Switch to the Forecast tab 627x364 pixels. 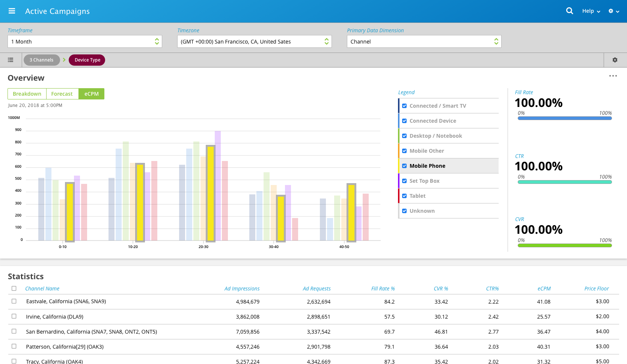(x=62, y=94)
